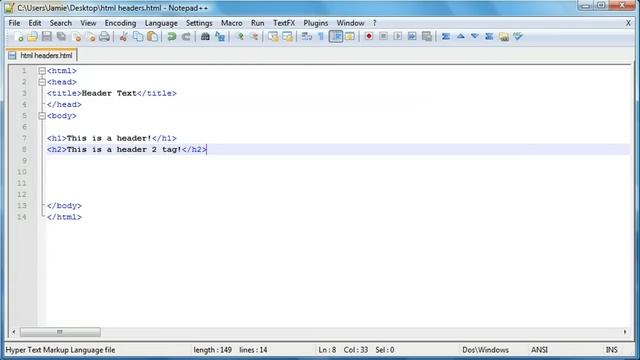Click 'Hyper Text Markup Language file' status text
Viewport: 640px width, 360px height.
(x=60, y=350)
